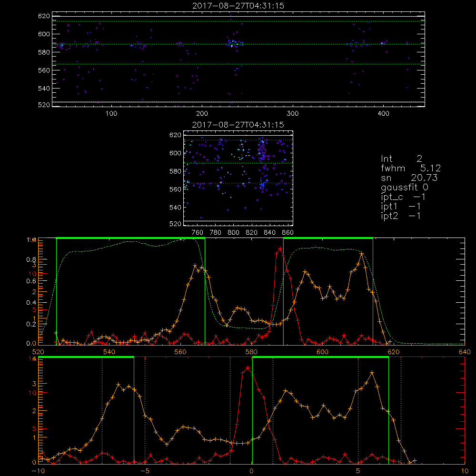Screen dimensions: 476x476
Task: Click y-axis label 600 of the small middle plot
Action: (x=176, y=153)
